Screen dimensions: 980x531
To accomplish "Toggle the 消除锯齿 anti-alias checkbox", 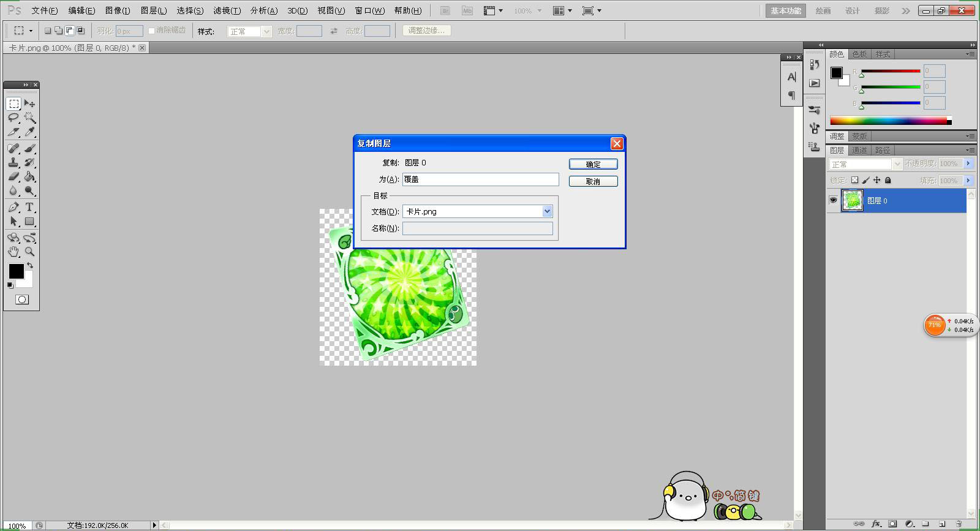I will coord(151,31).
